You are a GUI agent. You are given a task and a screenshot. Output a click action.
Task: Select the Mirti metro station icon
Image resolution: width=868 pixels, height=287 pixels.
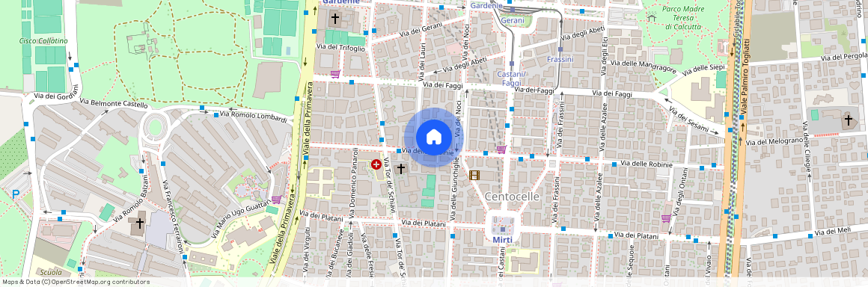tap(503, 229)
